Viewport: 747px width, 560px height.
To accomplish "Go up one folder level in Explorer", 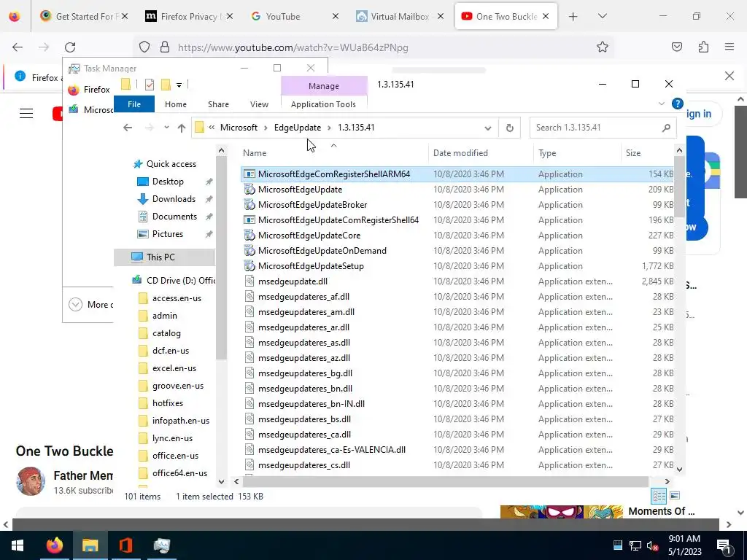I will click(182, 128).
